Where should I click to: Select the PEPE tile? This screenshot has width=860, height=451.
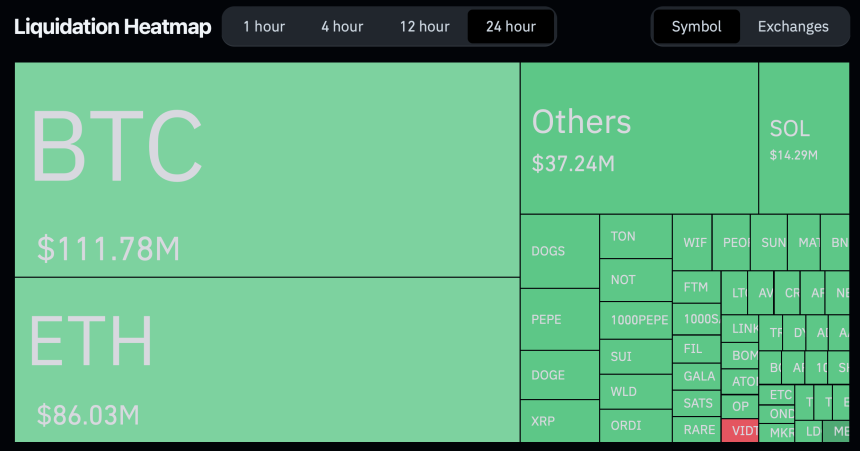click(559, 319)
